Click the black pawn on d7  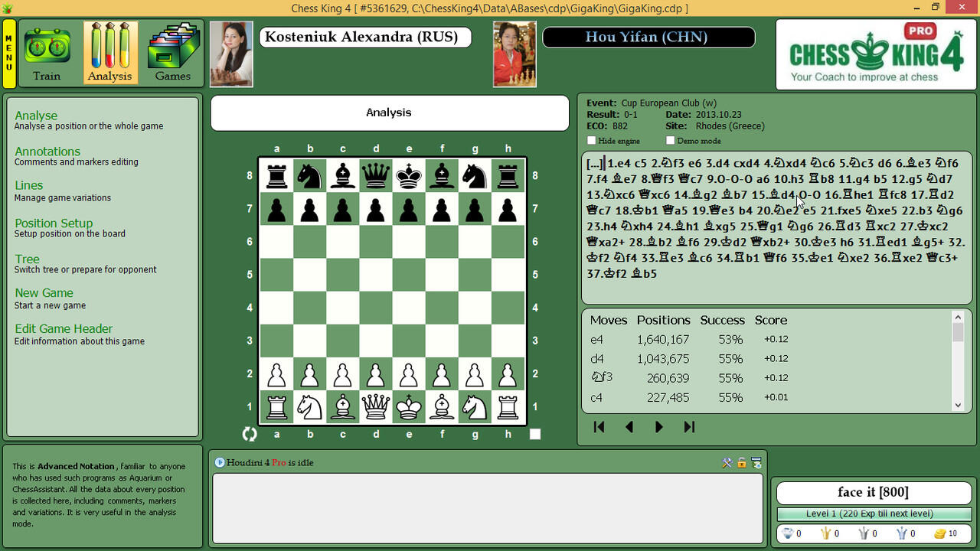[376, 209]
